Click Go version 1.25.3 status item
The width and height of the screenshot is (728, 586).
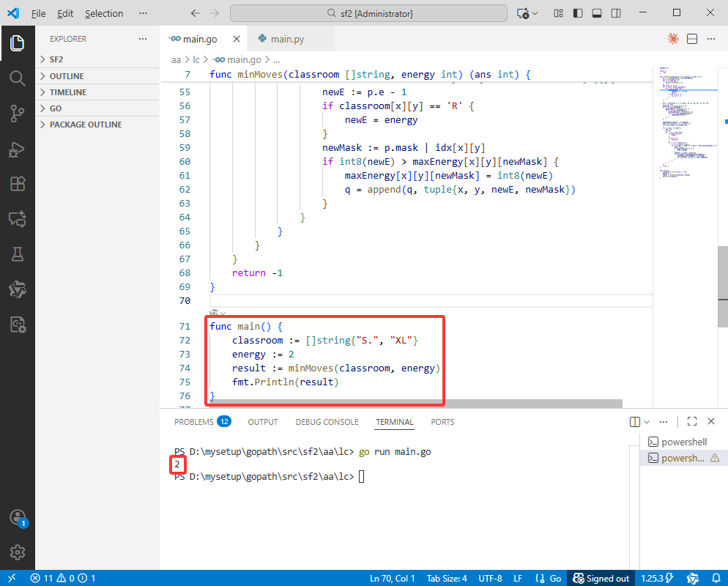(x=656, y=578)
